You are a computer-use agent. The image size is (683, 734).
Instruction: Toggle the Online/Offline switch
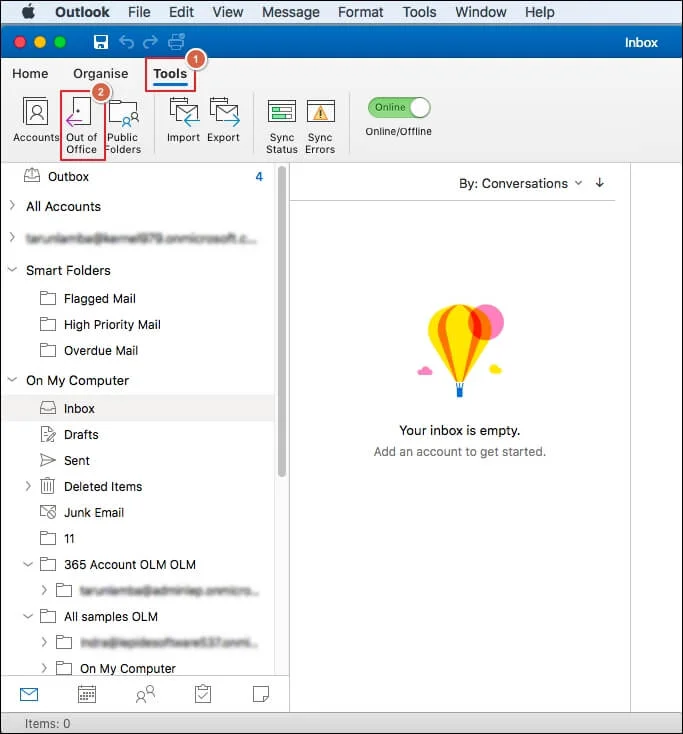(399, 108)
